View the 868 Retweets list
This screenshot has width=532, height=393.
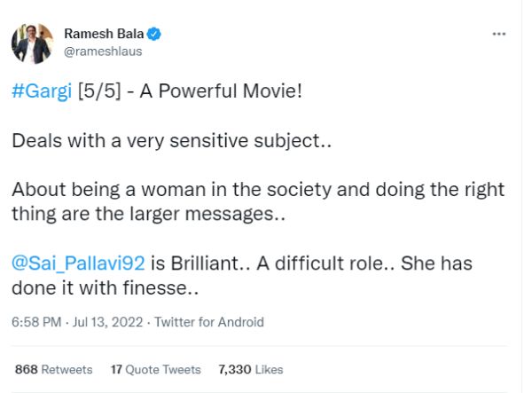(x=54, y=369)
